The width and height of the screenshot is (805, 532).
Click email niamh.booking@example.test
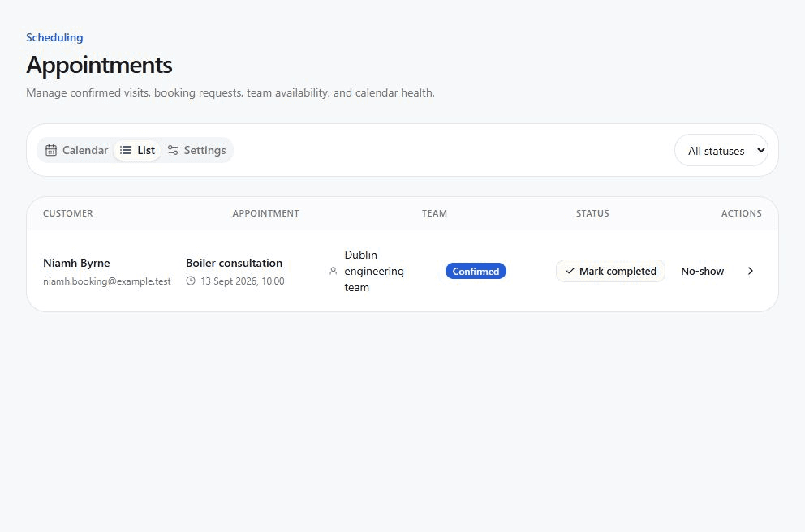click(x=107, y=281)
